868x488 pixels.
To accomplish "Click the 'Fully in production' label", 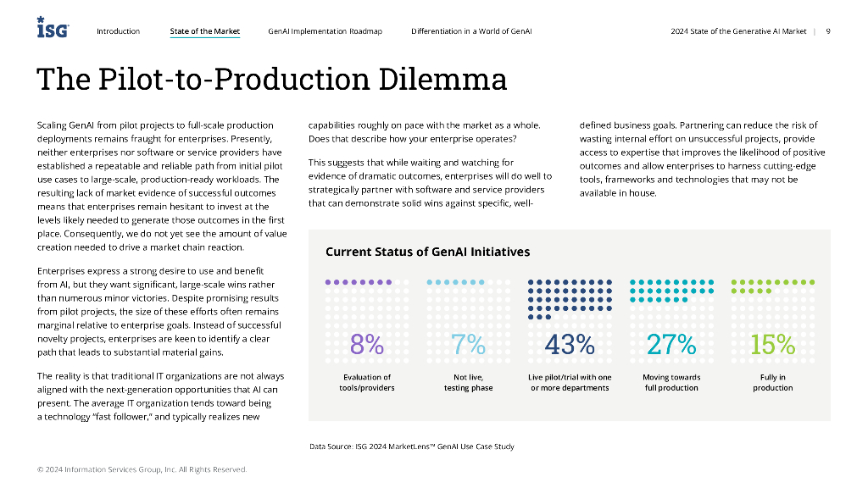I will 773,382.
